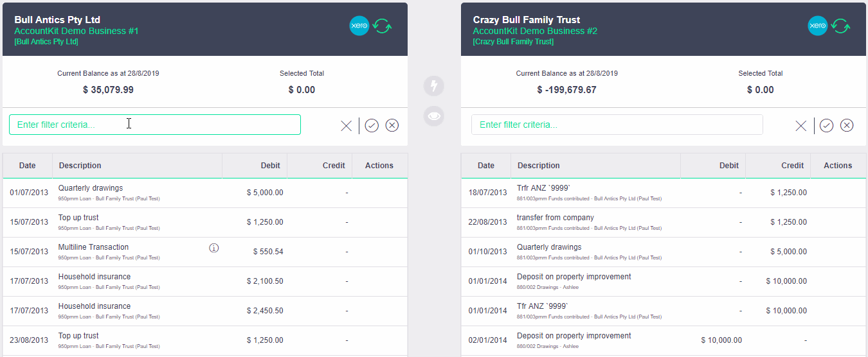The image size is (868, 357).
Task: Click sync icon for Crazy Bull Family Trust
Action: [841, 26]
